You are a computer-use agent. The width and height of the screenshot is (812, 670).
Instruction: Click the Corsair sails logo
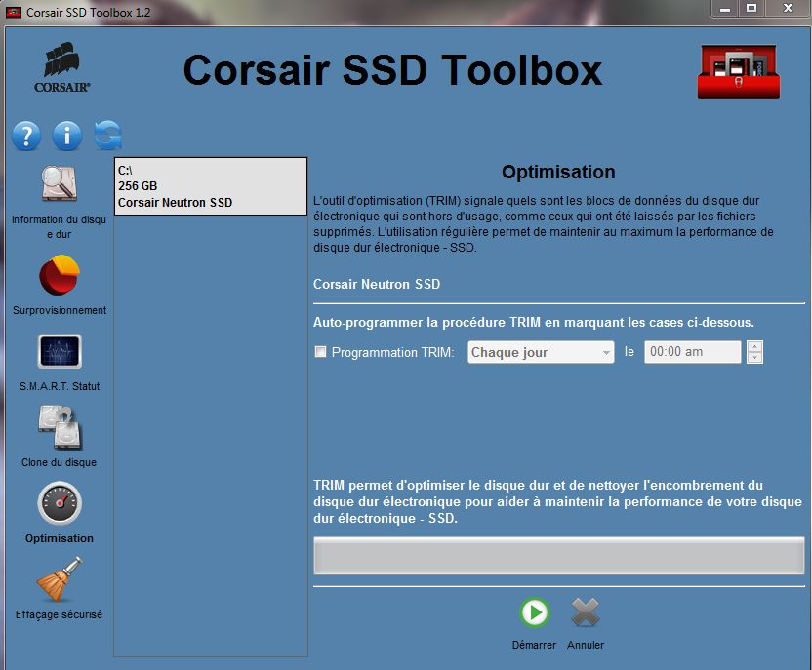coord(62,67)
